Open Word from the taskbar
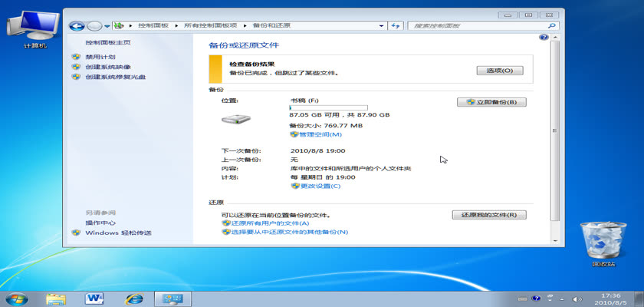This screenshot has width=644, height=307. [x=96, y=298]
